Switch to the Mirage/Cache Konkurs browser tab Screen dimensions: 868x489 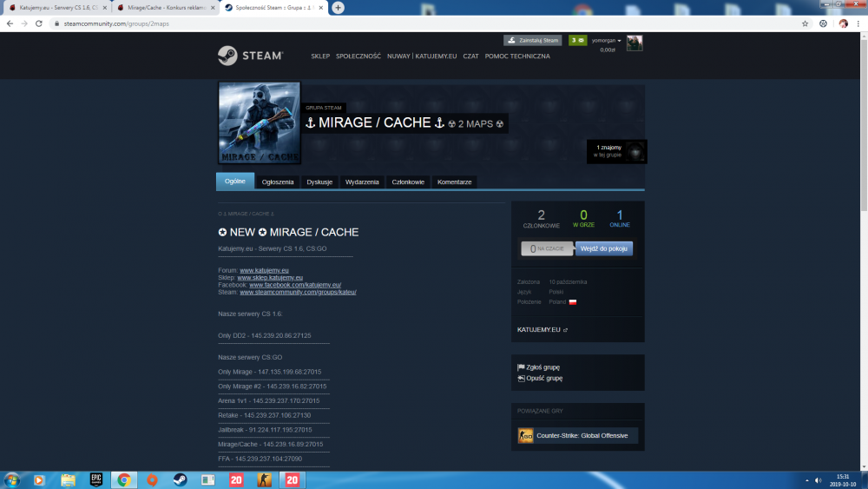(166, 8)
